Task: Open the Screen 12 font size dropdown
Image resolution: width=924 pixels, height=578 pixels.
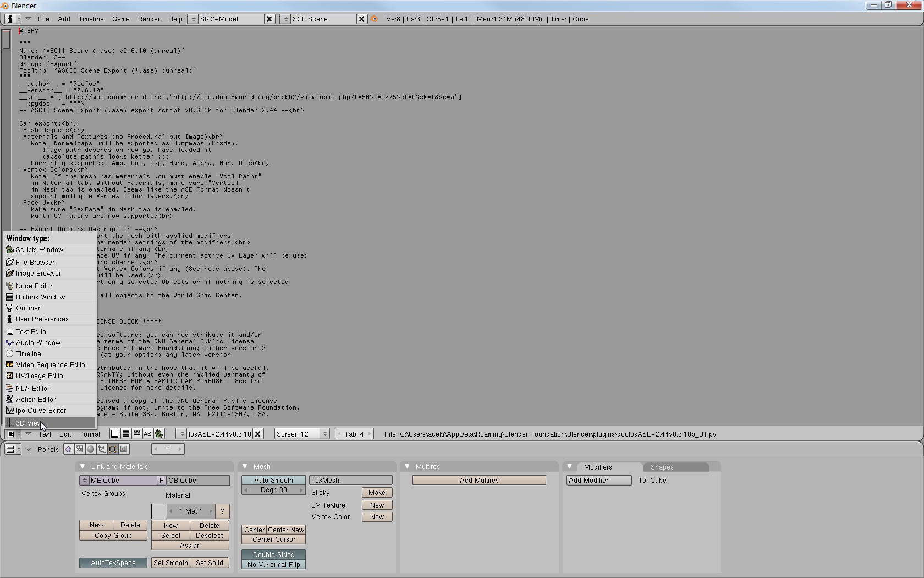Action: pos(302,434)
